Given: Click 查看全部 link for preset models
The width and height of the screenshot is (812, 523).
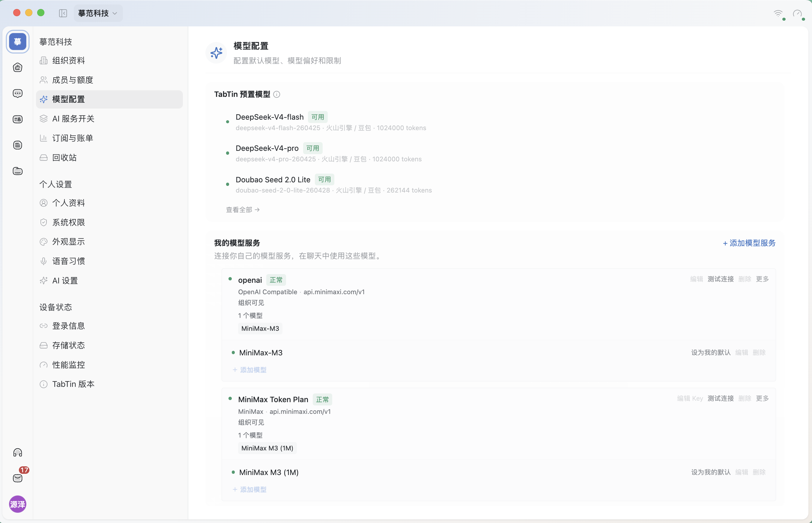Looking at the screenshot, I should pyautogui.click(x=243, y=210).
